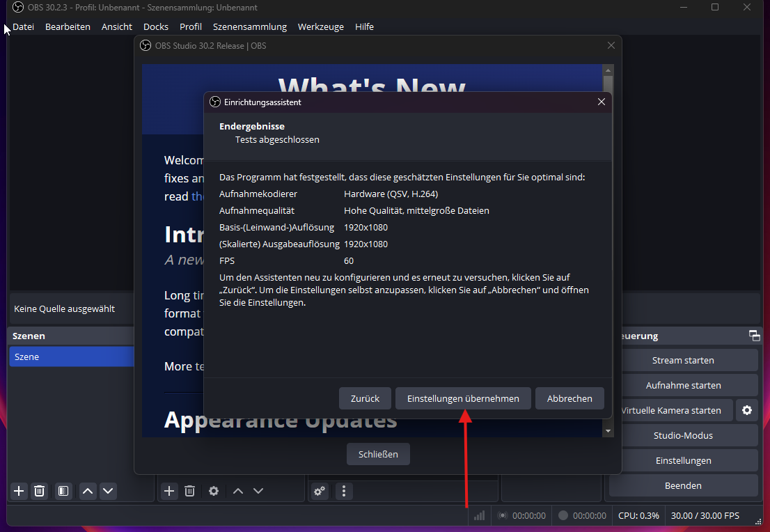Quit OBS with the Beenden button
Screen dimensions: 770x532
pyautogui.click(x=683, y=485)
